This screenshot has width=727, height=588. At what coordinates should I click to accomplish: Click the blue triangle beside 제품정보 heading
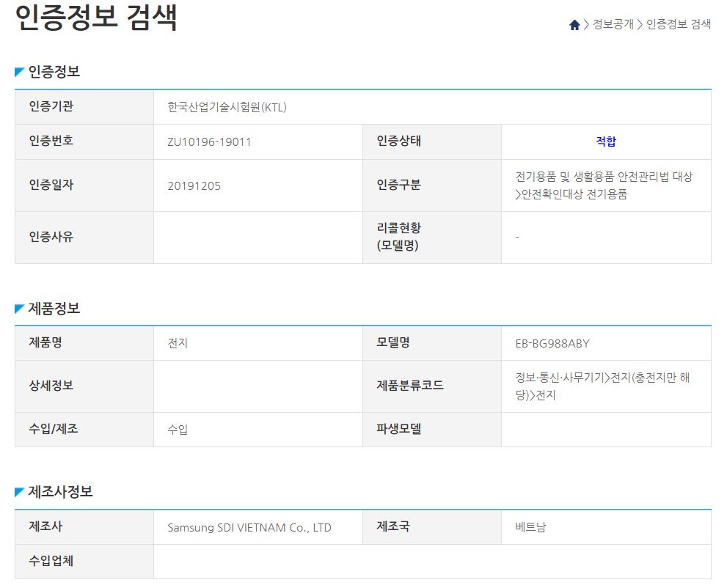click(x=18, y=309)
